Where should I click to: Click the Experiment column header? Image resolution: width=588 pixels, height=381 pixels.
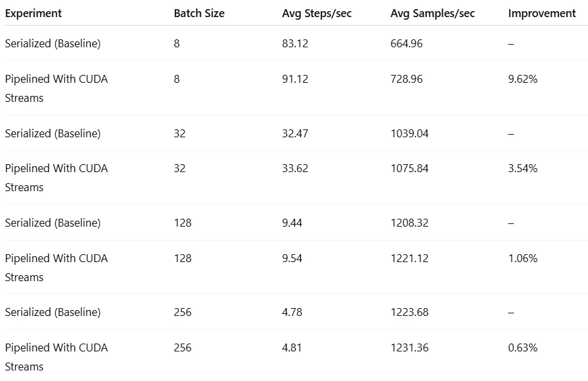[x=34, y=13]
